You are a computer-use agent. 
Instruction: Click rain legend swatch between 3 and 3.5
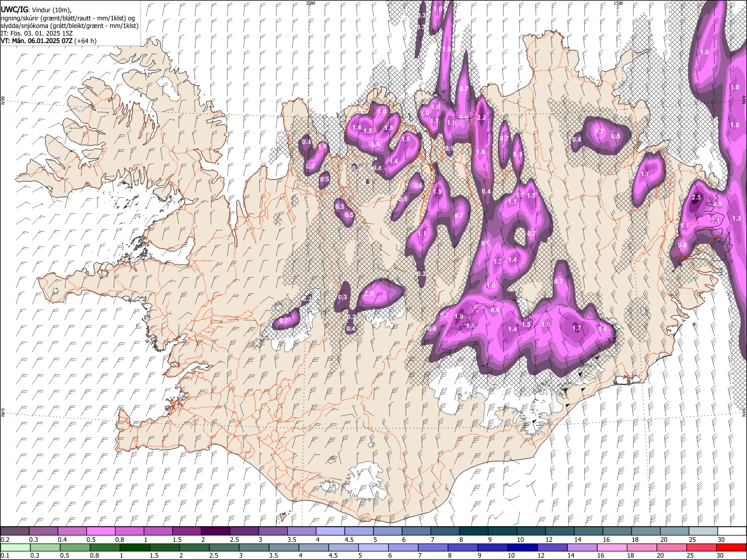(253, 548)
